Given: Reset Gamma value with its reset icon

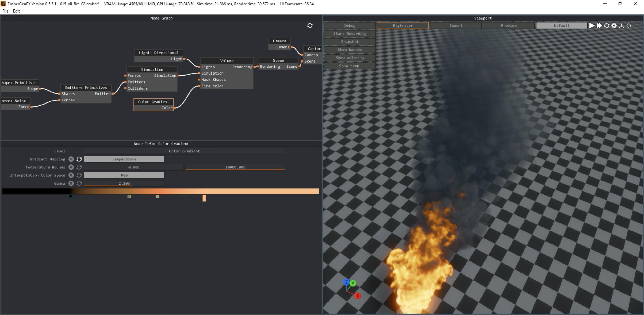Looking at the screenshot, I should [x=79, y=183].
